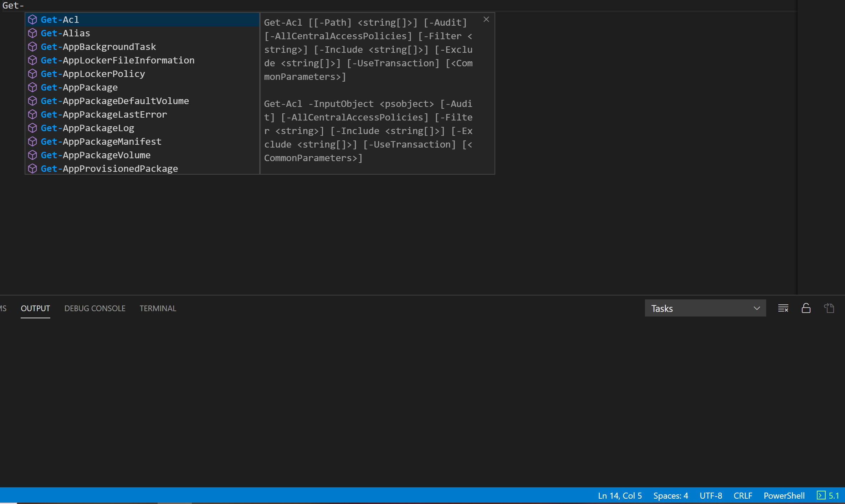
Task: Open Output content in a new editor
Action: pyautogui.click(x=829, y=308)
